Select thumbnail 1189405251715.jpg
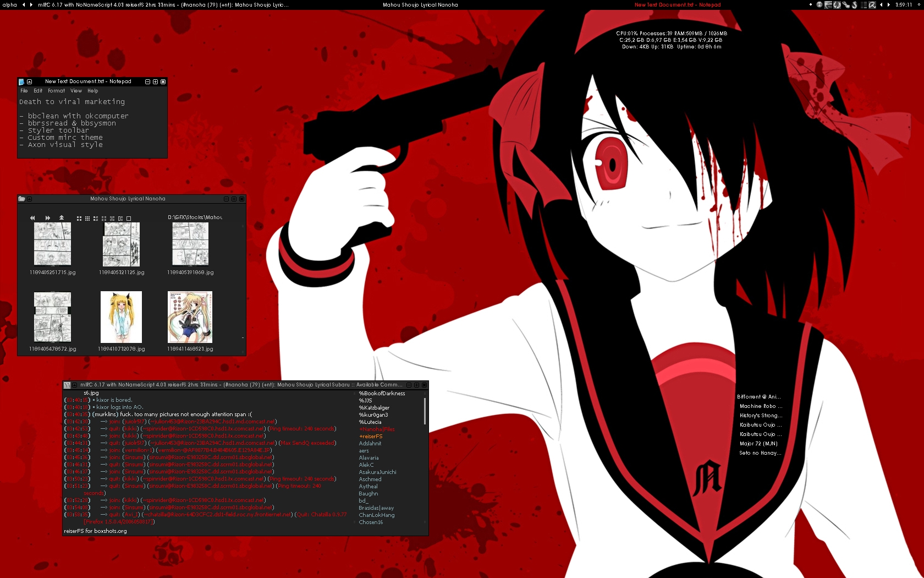The height and width of the screenshot is (578, 924). [x=52, y=244]
